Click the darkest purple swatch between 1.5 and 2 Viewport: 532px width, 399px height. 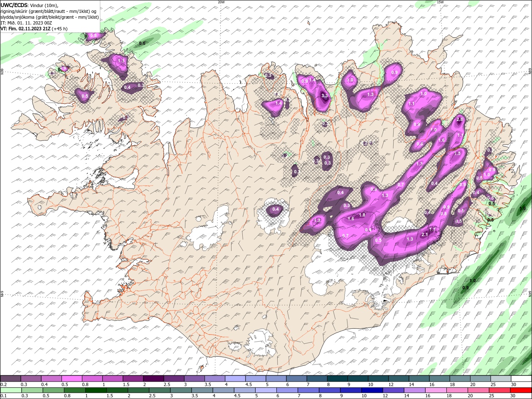[x=153, y=379]
